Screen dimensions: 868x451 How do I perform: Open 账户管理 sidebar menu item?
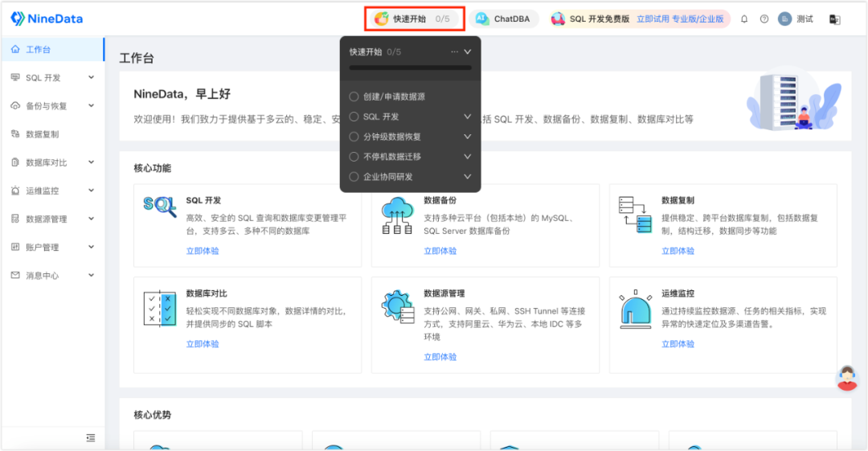click(52, 247)
